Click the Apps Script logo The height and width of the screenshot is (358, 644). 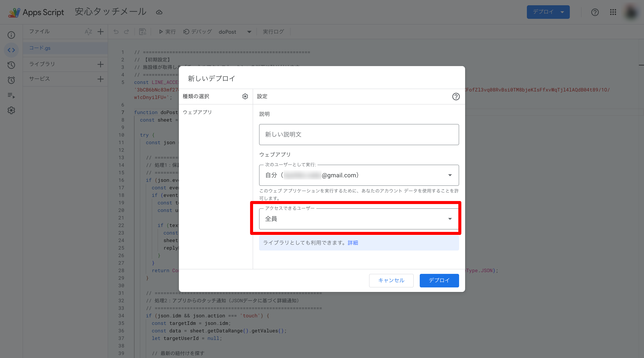tap(36, 12)
